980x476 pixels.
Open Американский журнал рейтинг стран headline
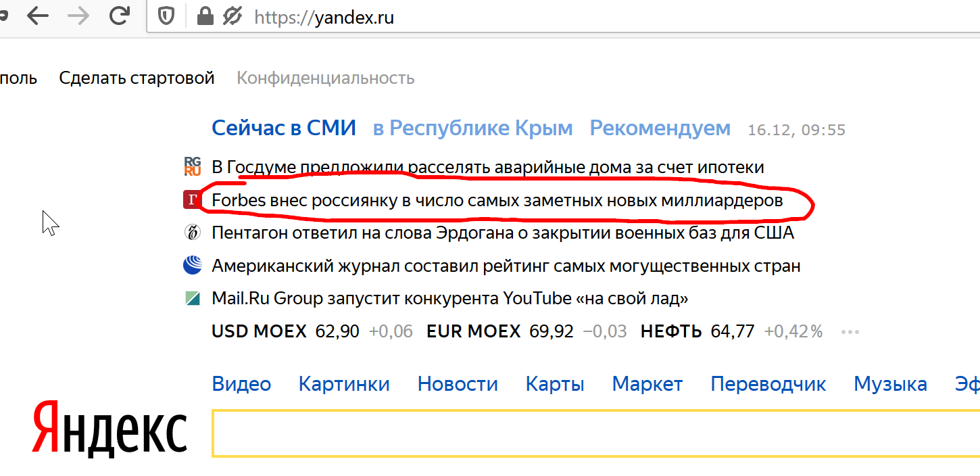(506, 266)
